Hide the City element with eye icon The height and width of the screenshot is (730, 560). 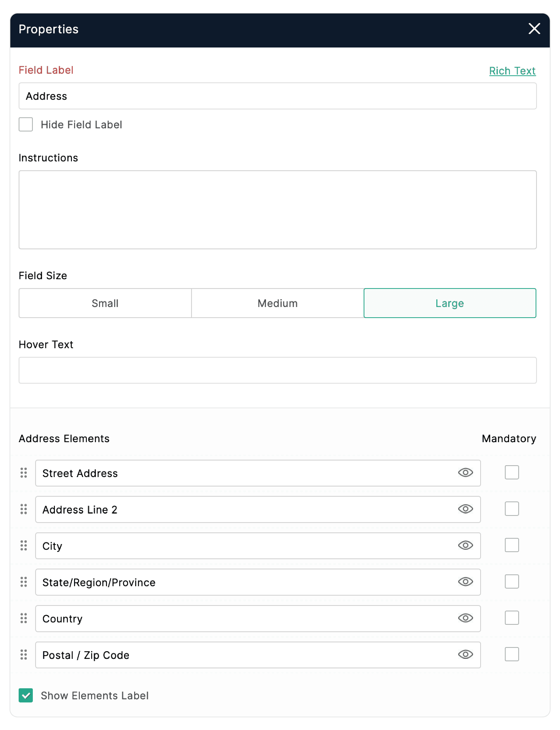(x=465, y=545)
